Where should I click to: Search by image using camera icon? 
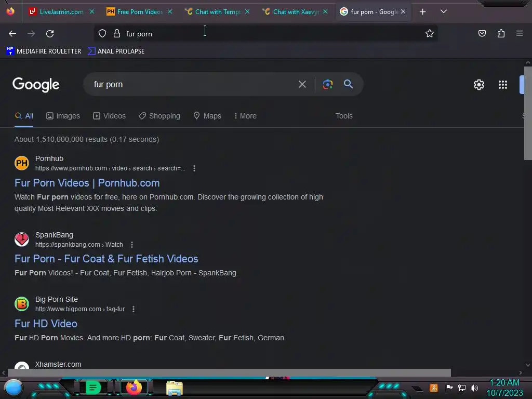(x=327, y=84)
